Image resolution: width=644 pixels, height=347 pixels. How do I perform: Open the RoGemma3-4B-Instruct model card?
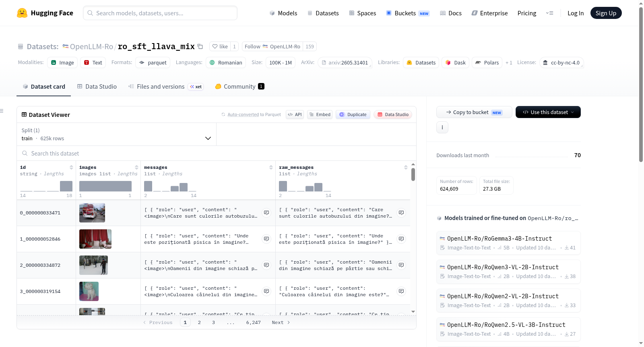point(508,243)
